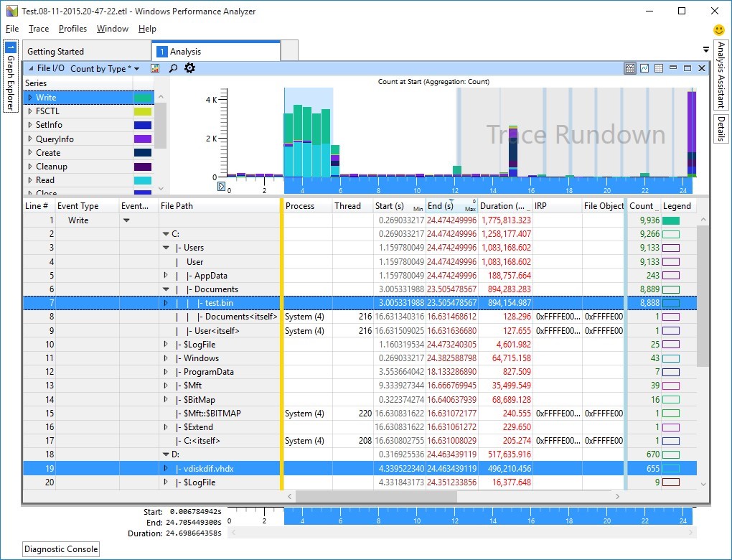Open the Analysis Assistant side panel
The image size is (732, 560).
point(721,75)
